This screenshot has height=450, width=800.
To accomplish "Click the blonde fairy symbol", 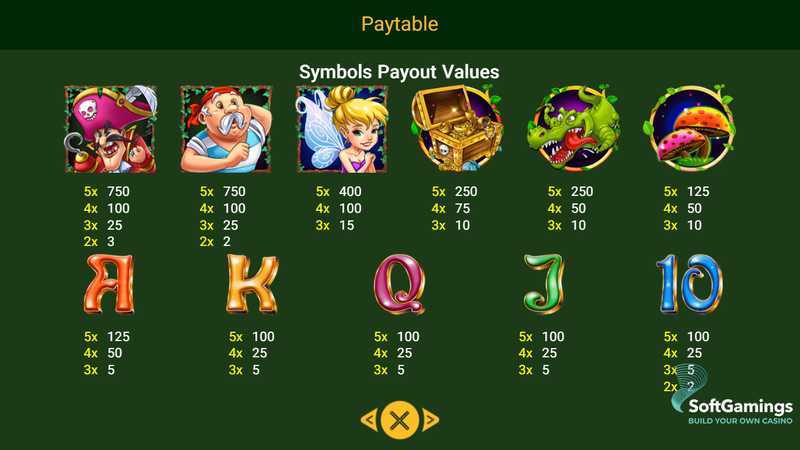I will tap(342, 130).
